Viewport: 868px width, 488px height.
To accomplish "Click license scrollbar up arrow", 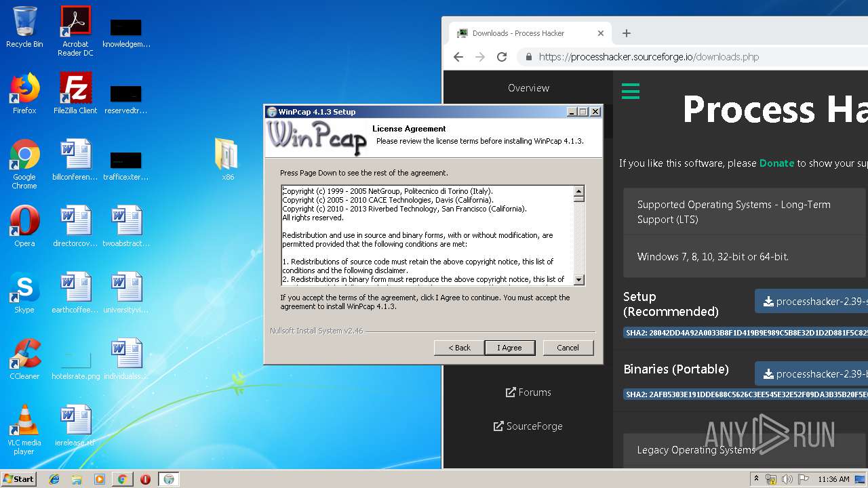I will pos(579,191).
